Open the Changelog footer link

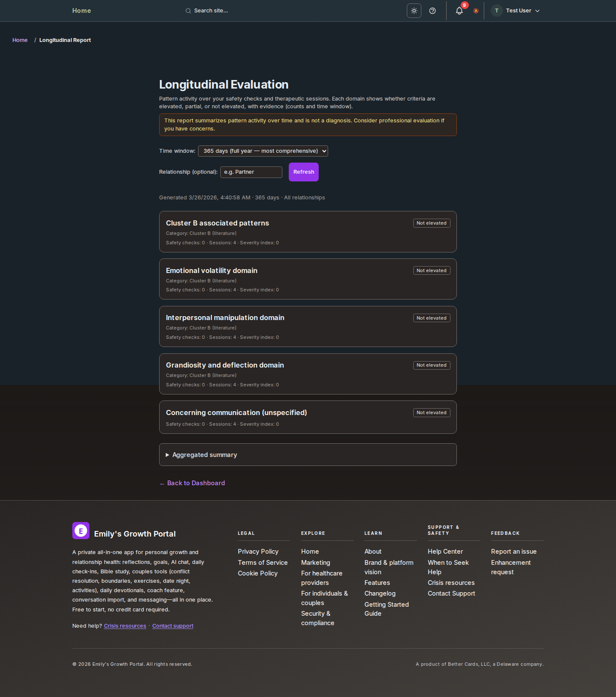(380, 593)
